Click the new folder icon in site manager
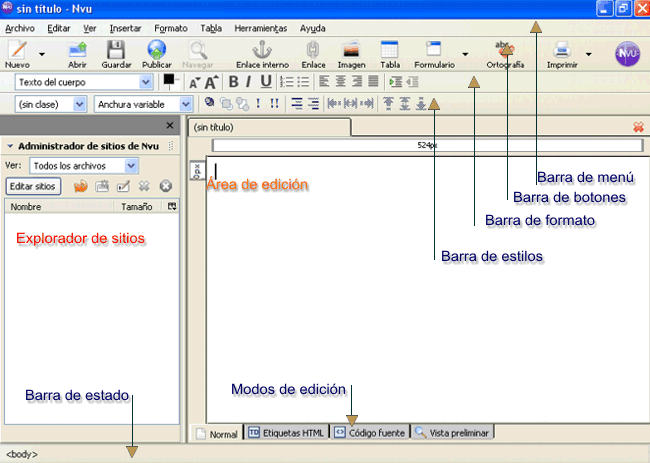The image size is (650, 463). 102,186
